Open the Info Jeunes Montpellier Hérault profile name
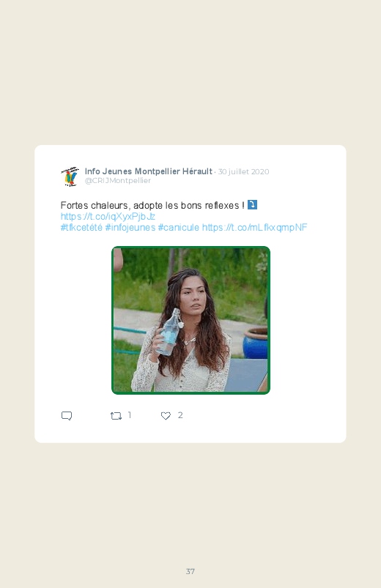The height and width of the screenshot is (588, 381). coord(149,171)
